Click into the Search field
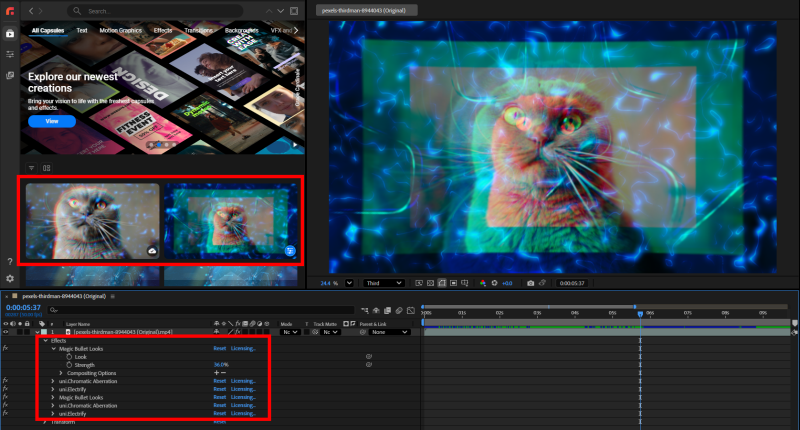The image size is (800, 430). 155,11
